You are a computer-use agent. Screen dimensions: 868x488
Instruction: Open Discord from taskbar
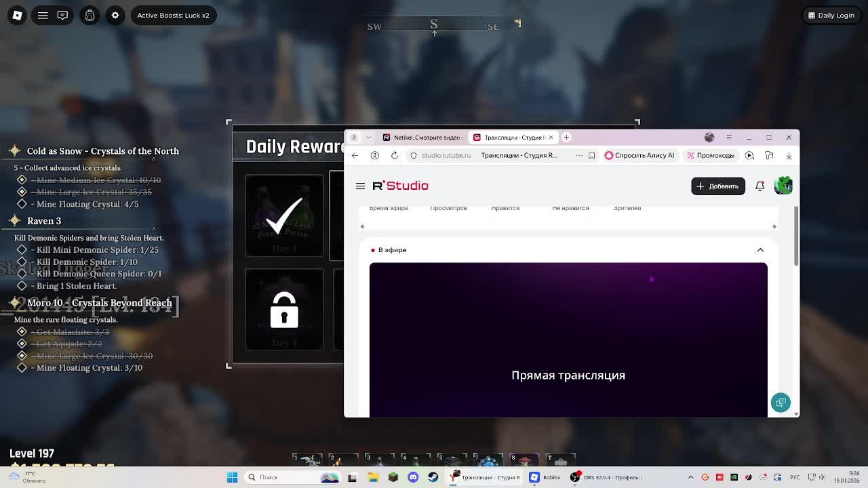click(x=413, y=477)
